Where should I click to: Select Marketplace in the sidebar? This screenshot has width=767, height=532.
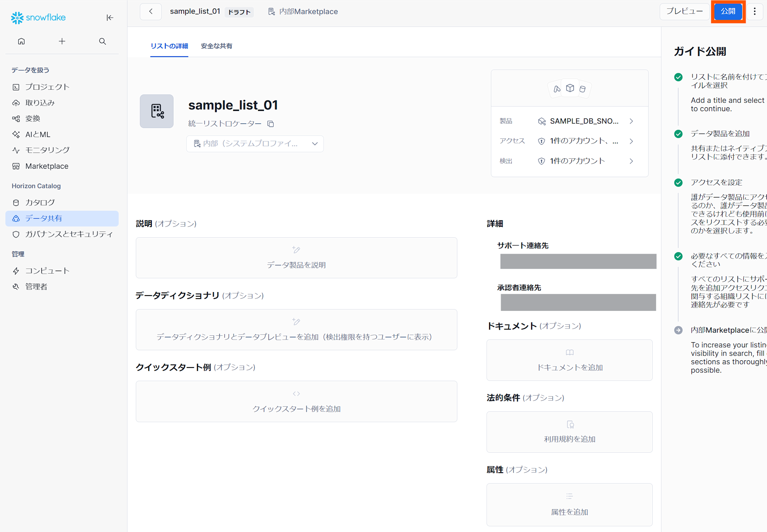[x=46, y=166]
